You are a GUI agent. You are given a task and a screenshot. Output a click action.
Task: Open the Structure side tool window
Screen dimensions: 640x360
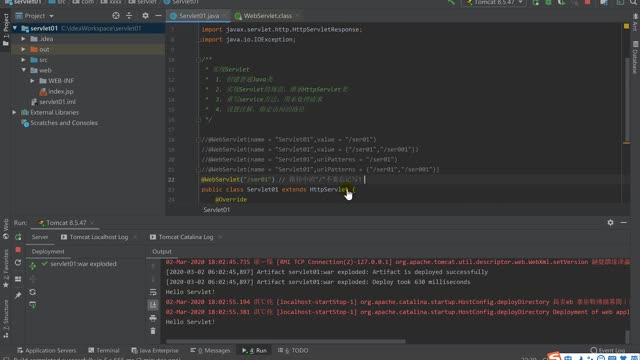[x=6, y=319]
